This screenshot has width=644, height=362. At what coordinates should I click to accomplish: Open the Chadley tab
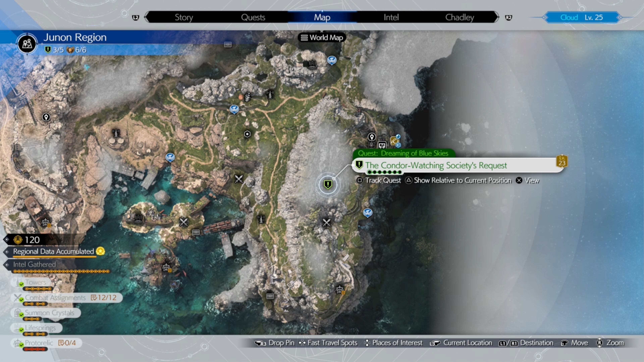[x=460, y=17]
